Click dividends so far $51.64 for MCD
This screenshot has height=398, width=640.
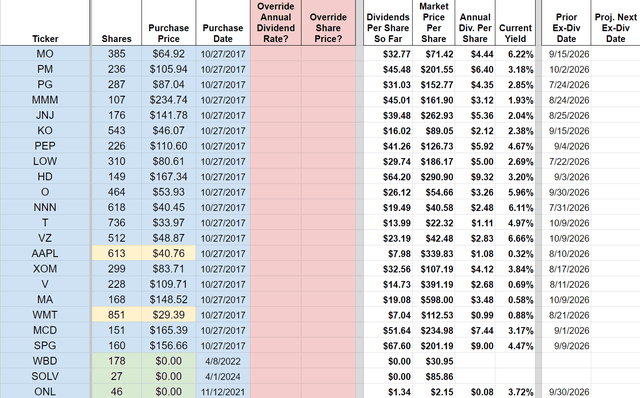[x=388, y=330]
